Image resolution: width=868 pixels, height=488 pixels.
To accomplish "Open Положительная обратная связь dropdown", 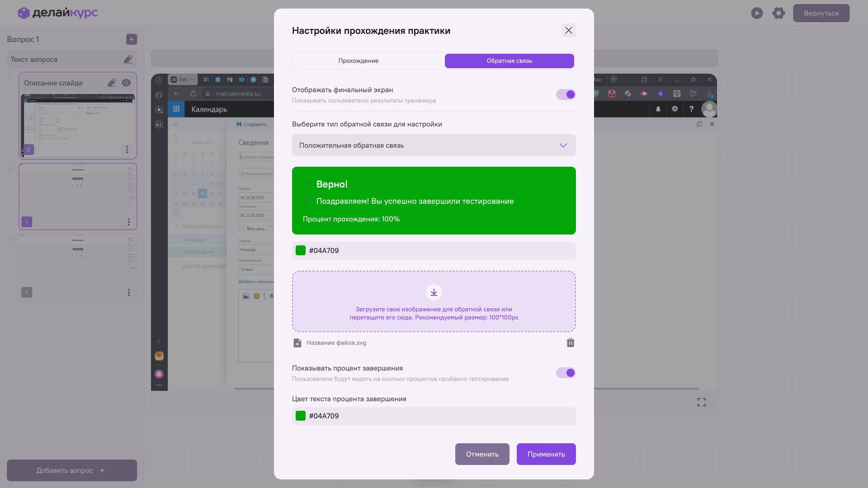I will (434, 145).
